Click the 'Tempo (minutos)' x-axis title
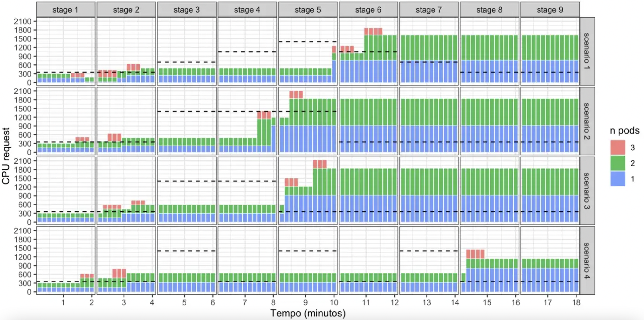The width and height of the screenshot is (644, 320). pos(308,313)
